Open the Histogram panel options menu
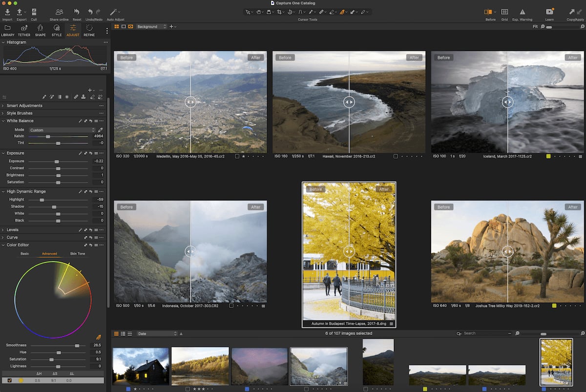The image size is (586, 392). [105, 42]
